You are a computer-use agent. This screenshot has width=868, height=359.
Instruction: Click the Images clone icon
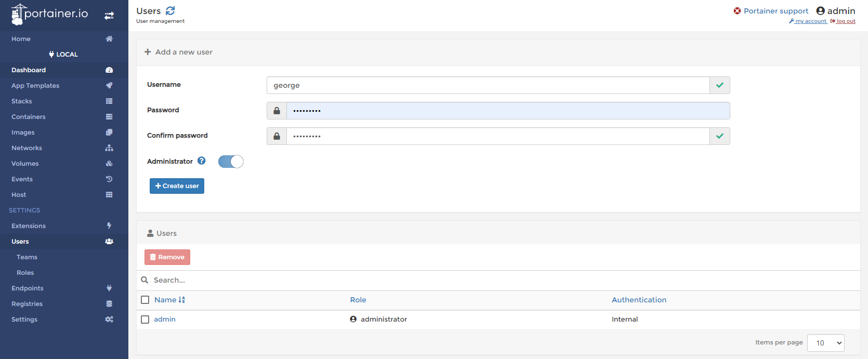(109, 132)
